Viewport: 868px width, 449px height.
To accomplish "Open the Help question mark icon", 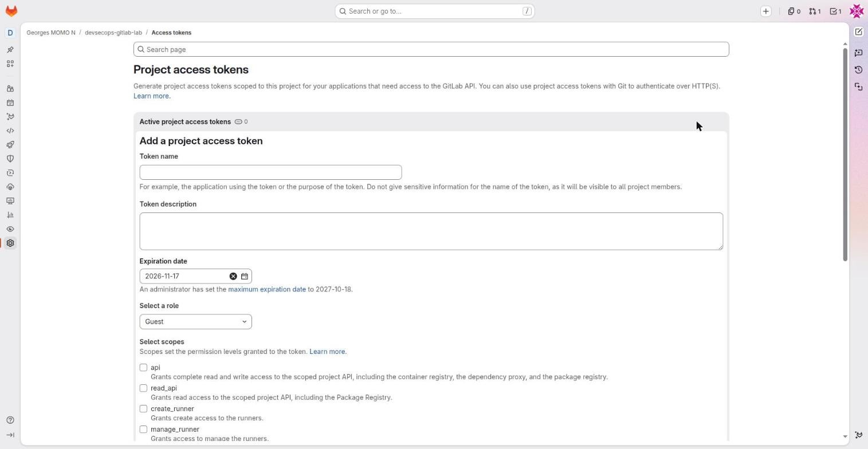I will point(10,420).
